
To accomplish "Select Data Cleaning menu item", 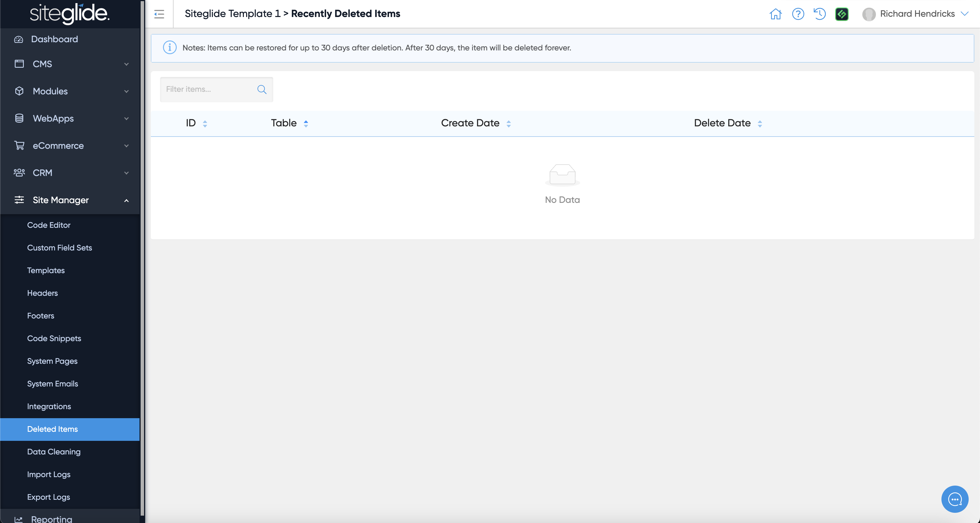I will (54, 452).
